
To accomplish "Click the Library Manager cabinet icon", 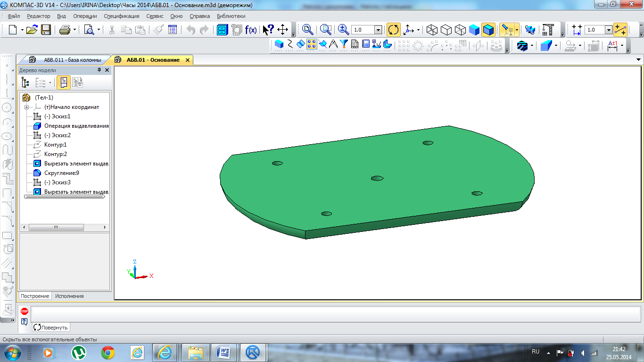I will coord(223,30).
